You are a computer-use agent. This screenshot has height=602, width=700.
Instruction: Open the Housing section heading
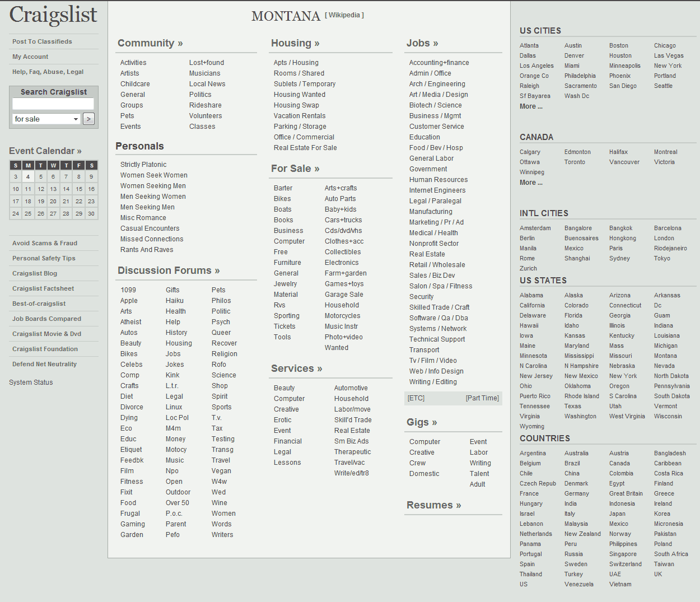pyautogui.click(x=295, y=43)
